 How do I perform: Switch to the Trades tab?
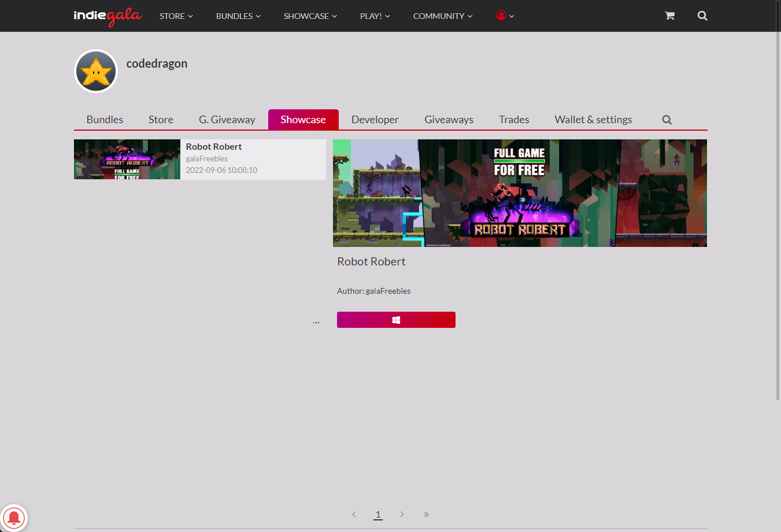coord(514,120)
